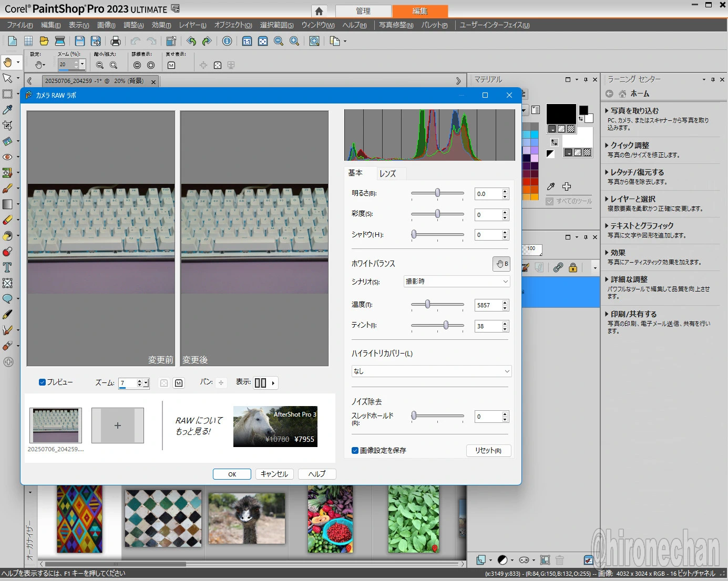The image size is (728, 581).
Task: Click the Learning Center home icon
Action: tap(622, 94)
